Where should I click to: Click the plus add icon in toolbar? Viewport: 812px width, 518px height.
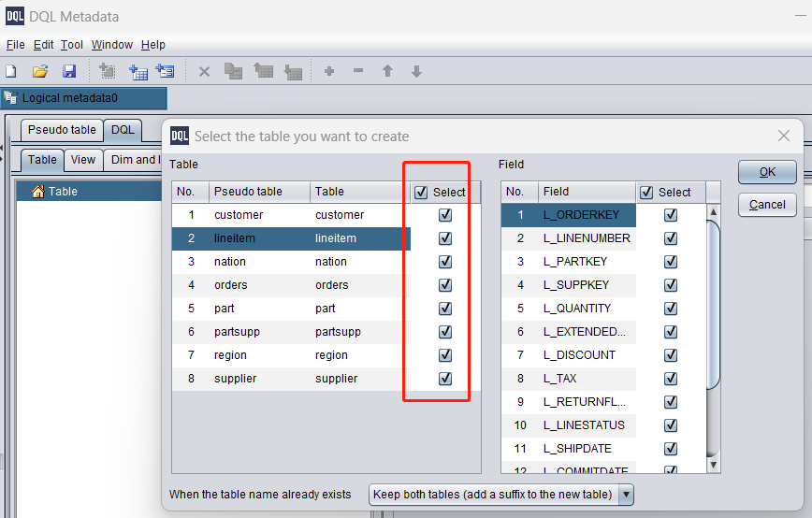click(329, 71)
